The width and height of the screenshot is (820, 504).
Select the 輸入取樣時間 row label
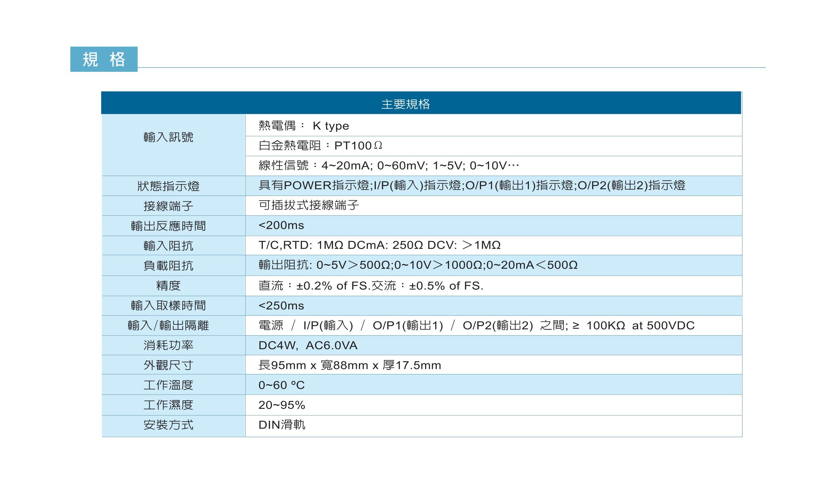pyautogui.click(x=168, y=305)
